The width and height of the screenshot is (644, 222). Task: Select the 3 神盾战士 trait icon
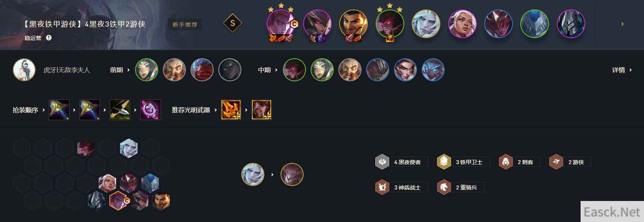click(x=382, y=187)
